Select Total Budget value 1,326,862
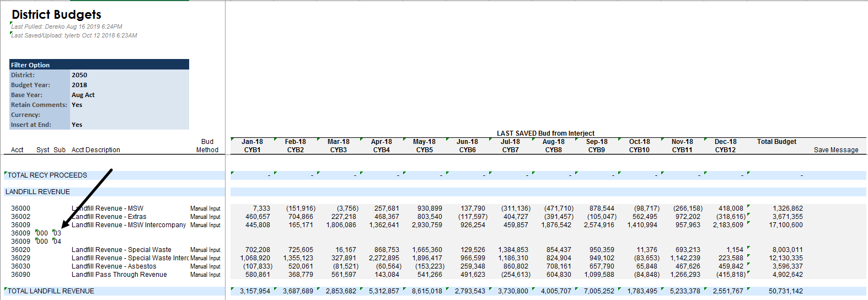 pyautogui.click(x=787, y=208)
